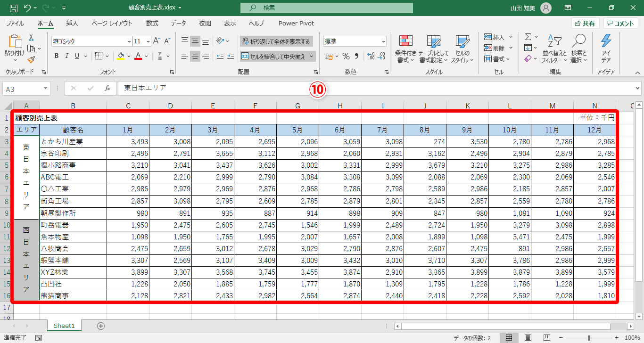
Task: Switch to page break preview in status bar
Action: (547, 338)
